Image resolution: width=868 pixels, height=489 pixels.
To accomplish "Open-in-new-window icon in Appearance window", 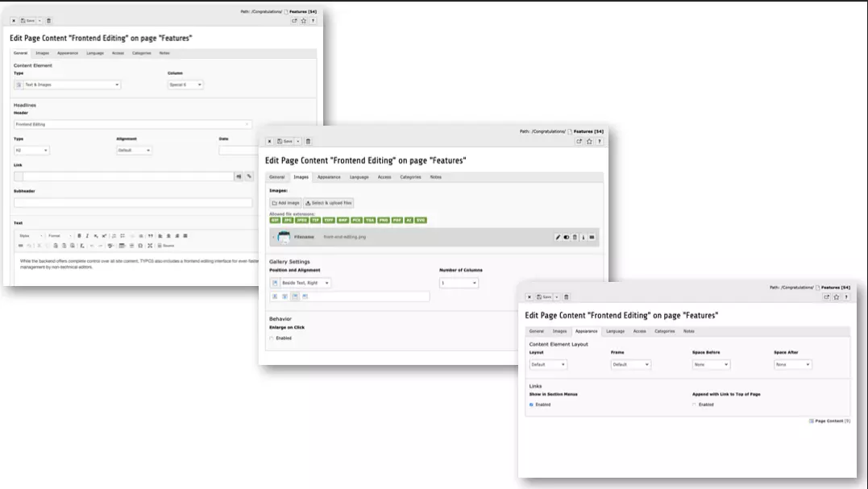I will [x=826, y=297].
